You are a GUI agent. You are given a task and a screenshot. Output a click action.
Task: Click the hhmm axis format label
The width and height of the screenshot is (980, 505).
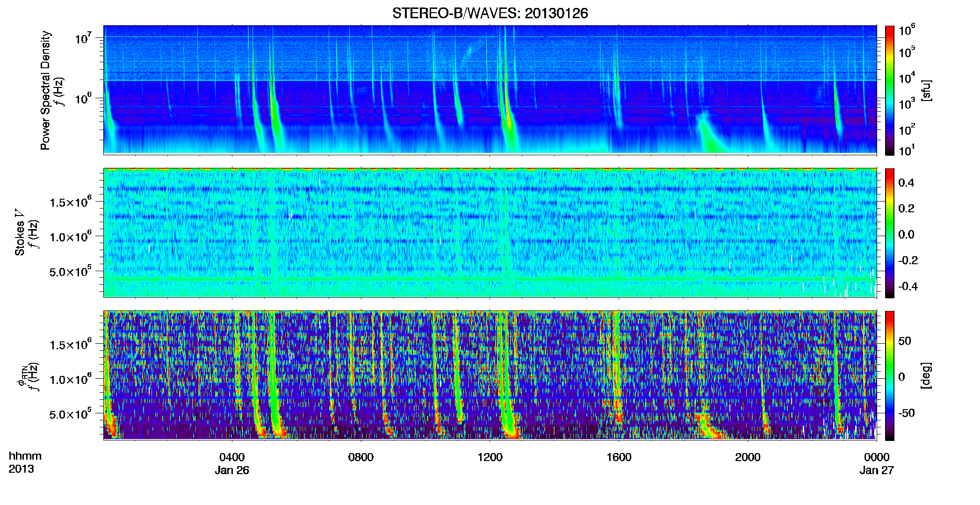coord(25,456)
